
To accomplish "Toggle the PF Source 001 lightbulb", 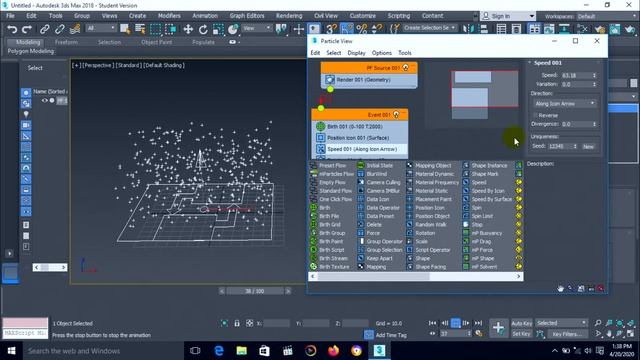I will click(x=405, y=68).
